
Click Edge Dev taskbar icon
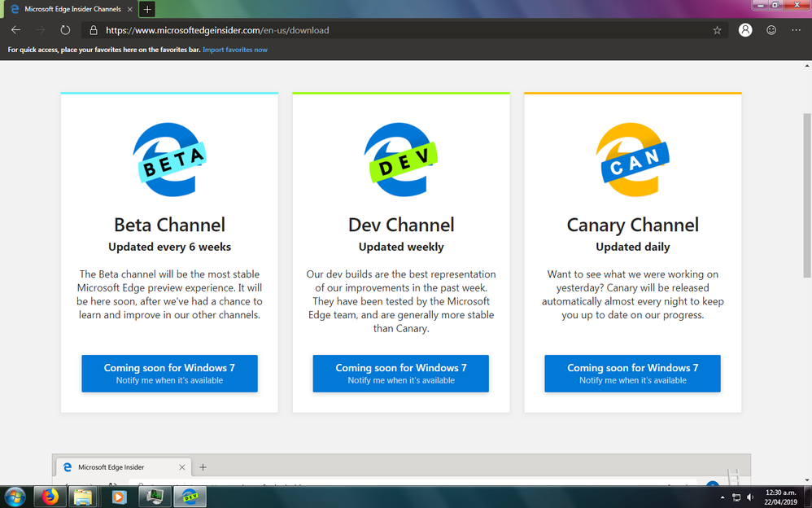[190, 497]
